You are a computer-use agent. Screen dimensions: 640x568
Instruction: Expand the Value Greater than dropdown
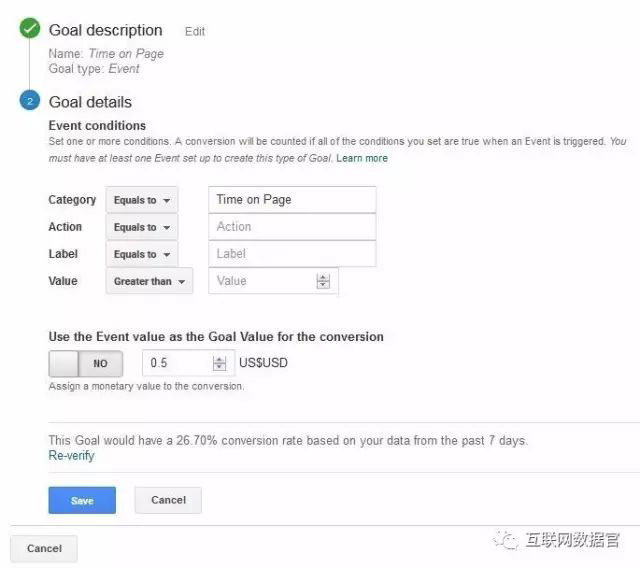[149, 282]
